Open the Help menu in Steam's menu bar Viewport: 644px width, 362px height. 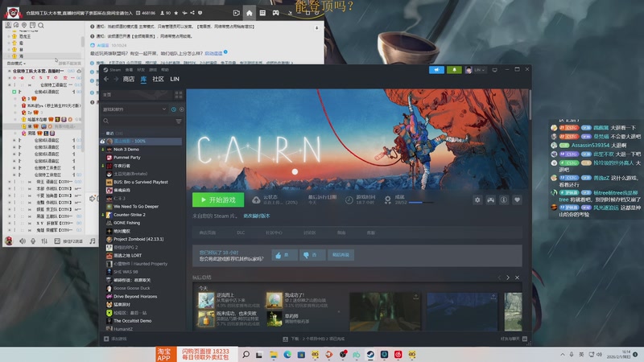pyautogui.click(x=165, y=70)
